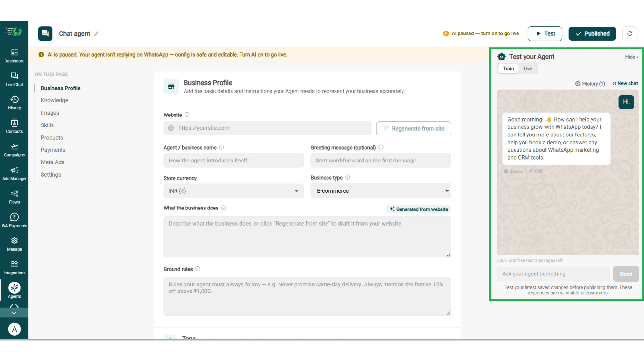Jump to Knowledge section
Viewport: 644px width, 362px height.
tap(54, 100)
